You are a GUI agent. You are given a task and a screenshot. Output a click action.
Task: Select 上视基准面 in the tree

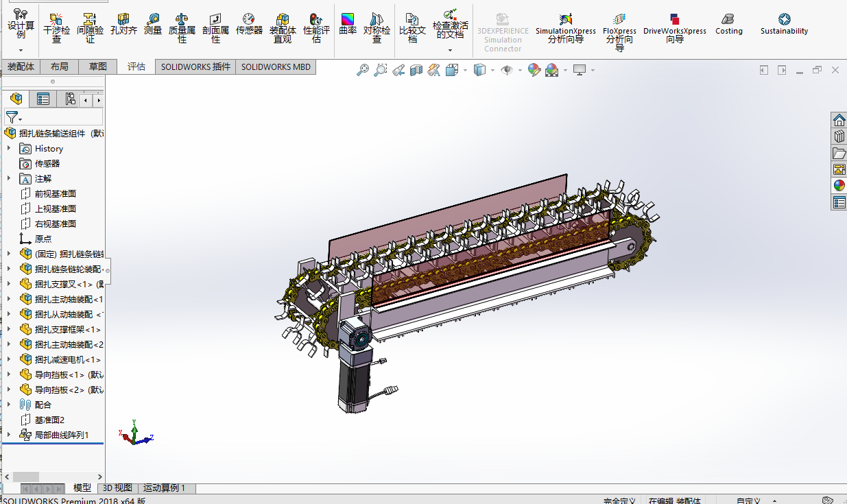56,208
